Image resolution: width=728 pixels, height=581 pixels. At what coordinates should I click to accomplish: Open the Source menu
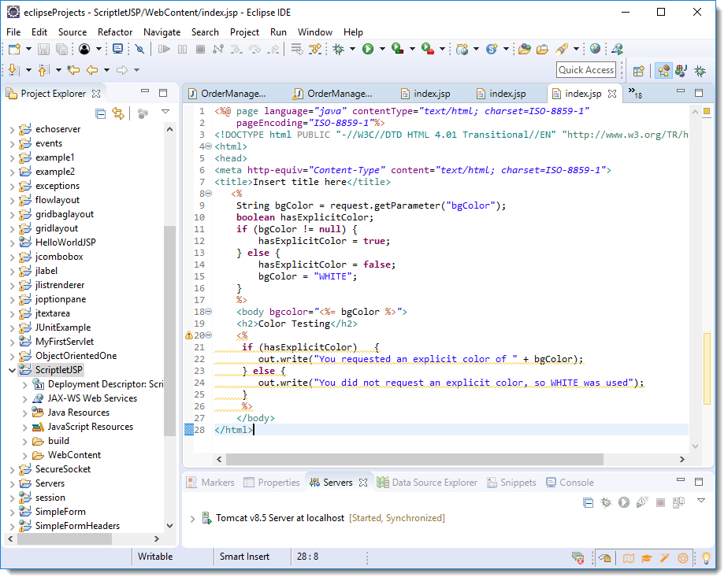point(72,32)
